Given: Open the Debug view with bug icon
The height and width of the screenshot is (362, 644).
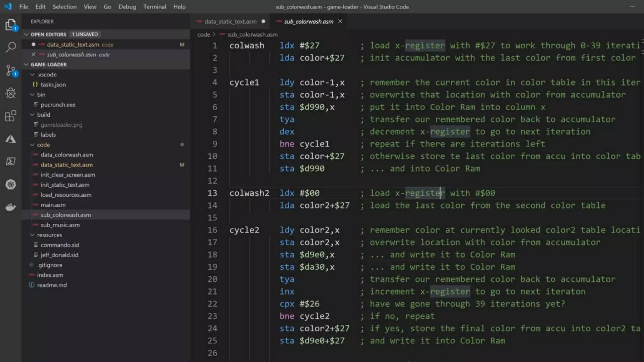Looking at the screenshot, I should (x=11, y=93).
